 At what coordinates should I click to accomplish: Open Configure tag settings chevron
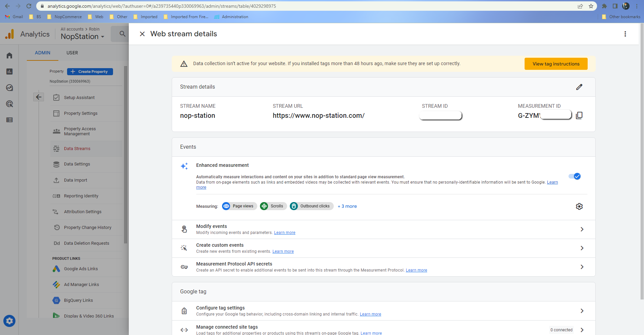point(582,311)
